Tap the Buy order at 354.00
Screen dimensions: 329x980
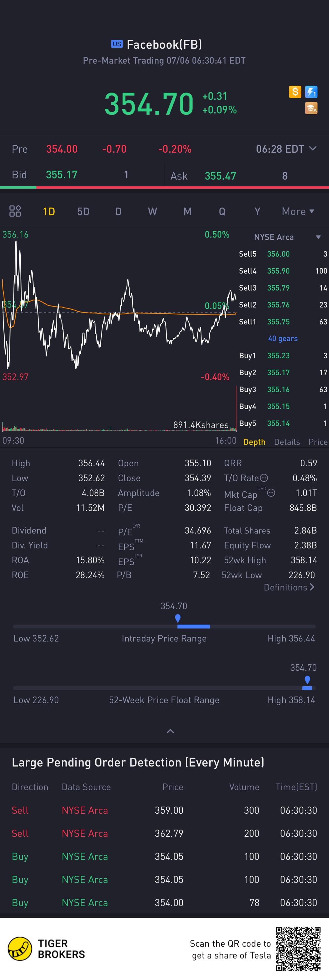[164, 903]
